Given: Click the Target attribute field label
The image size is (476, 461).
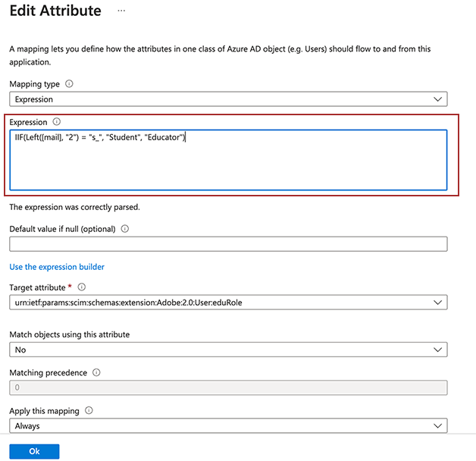Looking at the screenshot, I should 38,287.
